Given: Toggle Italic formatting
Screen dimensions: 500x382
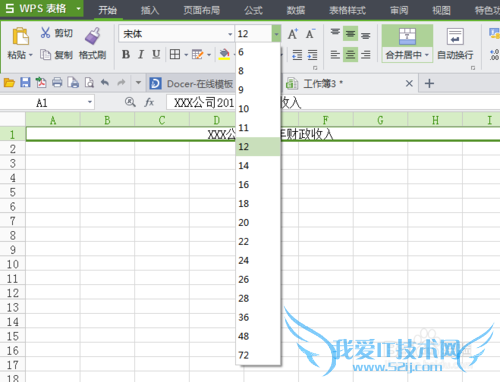Looking at the screenshot, I should [141, 54].
